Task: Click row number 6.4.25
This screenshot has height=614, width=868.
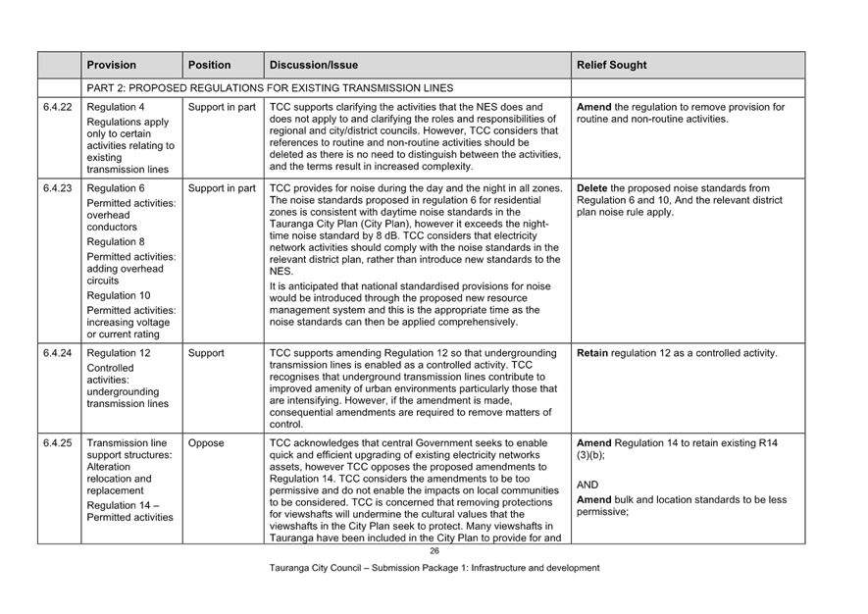Action: (58, 443)
